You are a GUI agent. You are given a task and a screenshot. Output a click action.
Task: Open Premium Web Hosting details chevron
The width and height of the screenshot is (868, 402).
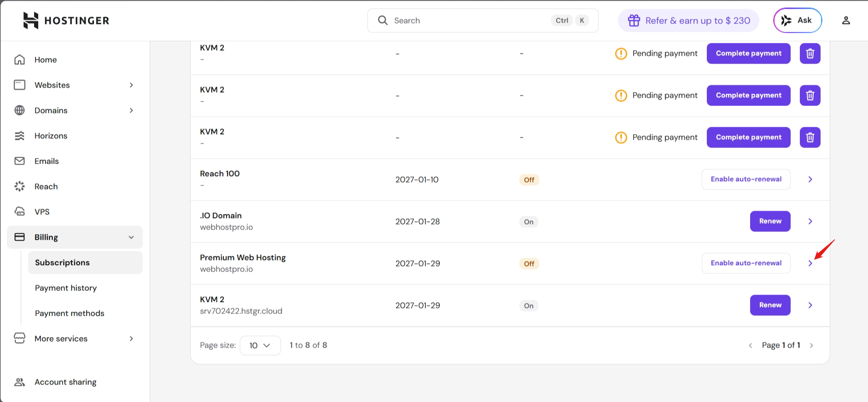click(x=810, y=263)
